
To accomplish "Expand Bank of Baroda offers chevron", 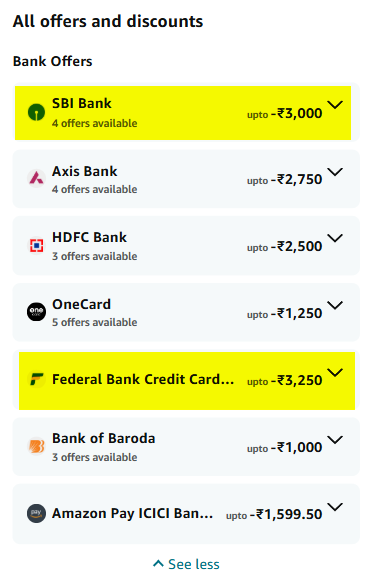I will pyautogui.click(x=335, y=440).
